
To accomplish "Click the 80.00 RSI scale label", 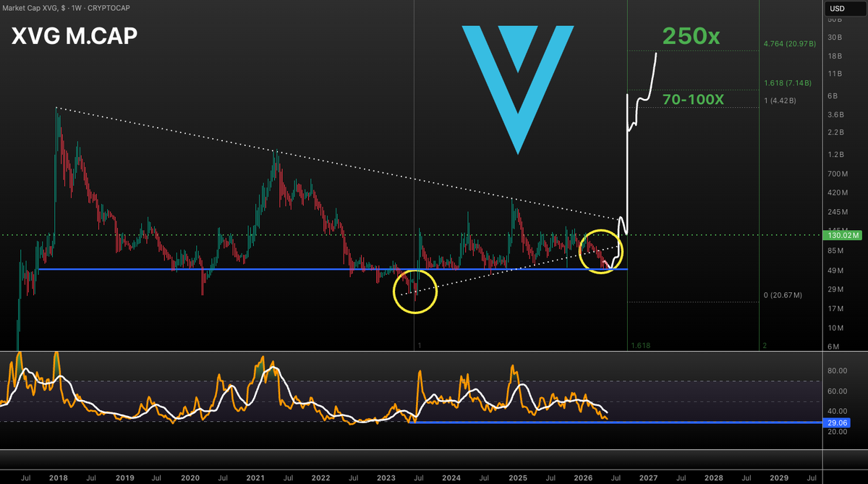I will [x=838, y=370].
